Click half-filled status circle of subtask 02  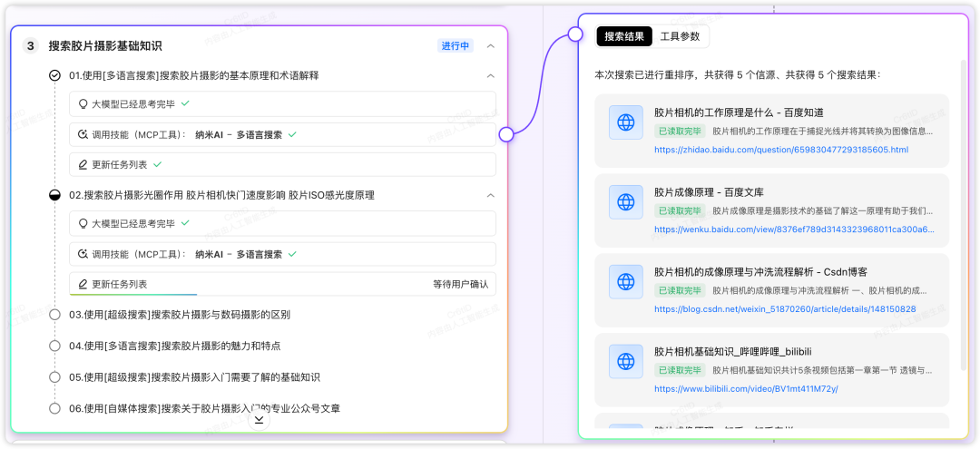point(55,195)
